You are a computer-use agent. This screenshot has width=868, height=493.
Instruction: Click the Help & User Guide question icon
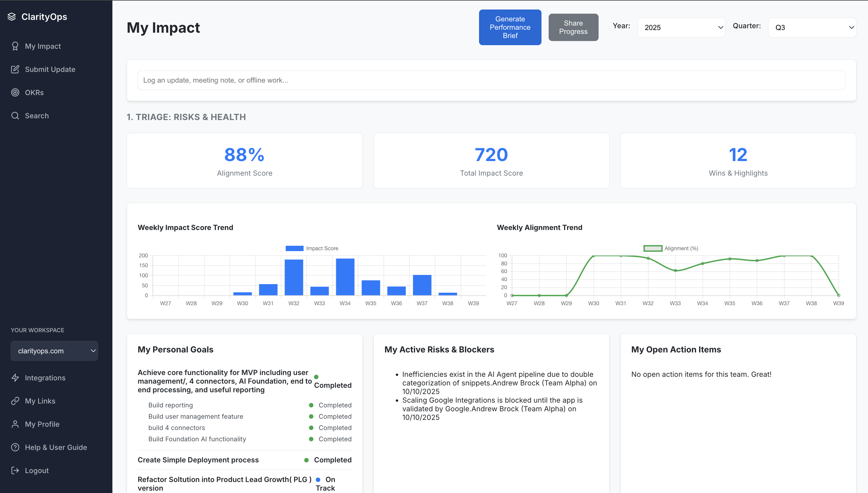point(15,447)
